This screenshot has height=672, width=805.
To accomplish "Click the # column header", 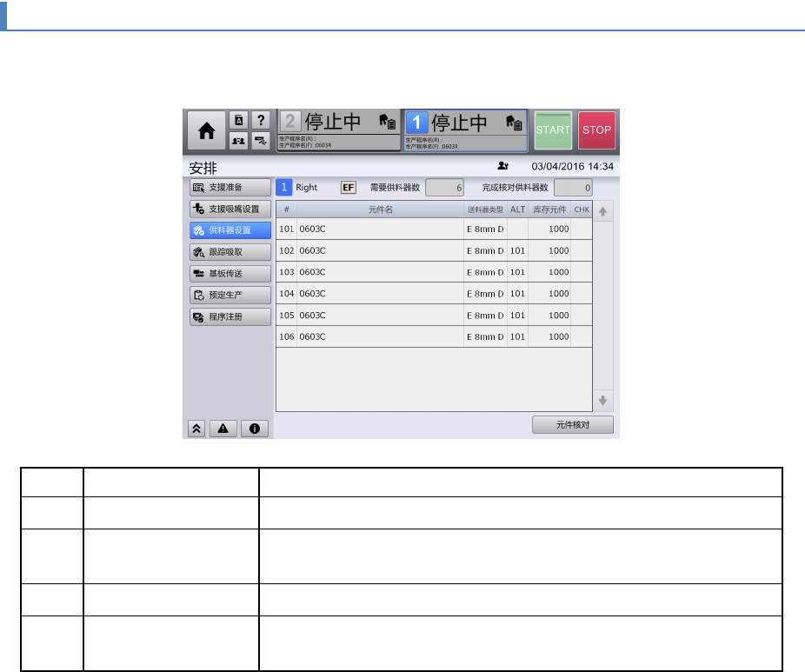I will click(287, 210).
